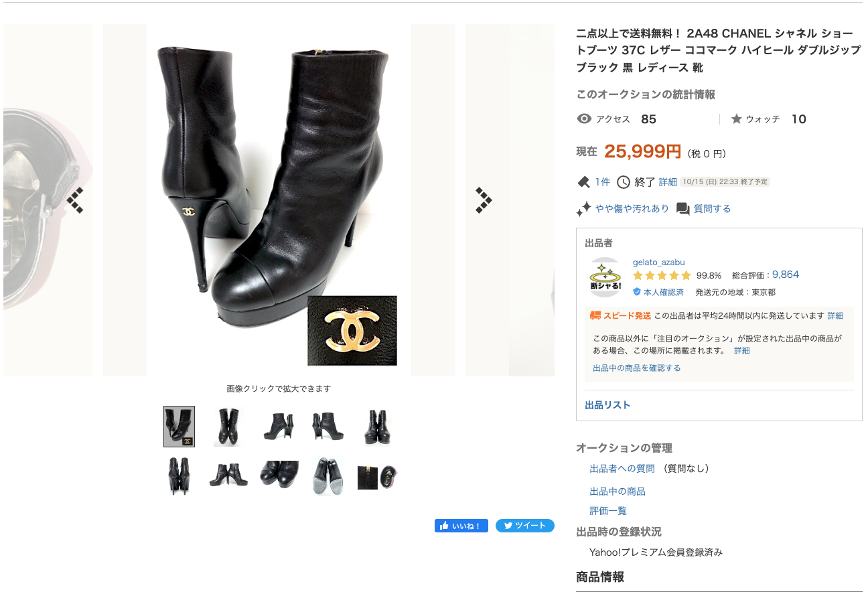Click the chat bubble icon for 質問する
Image resolution: width=868 pixels, height=594 pixels.
tap(683, 209)
